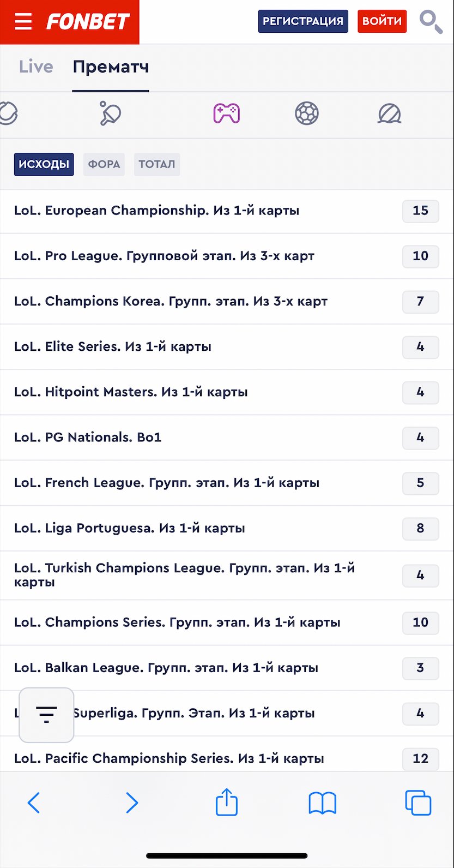Image resolution: width=454 pixels, height=868 pixels.
Task: Show Safari open tabs
Action: [418, 803]
